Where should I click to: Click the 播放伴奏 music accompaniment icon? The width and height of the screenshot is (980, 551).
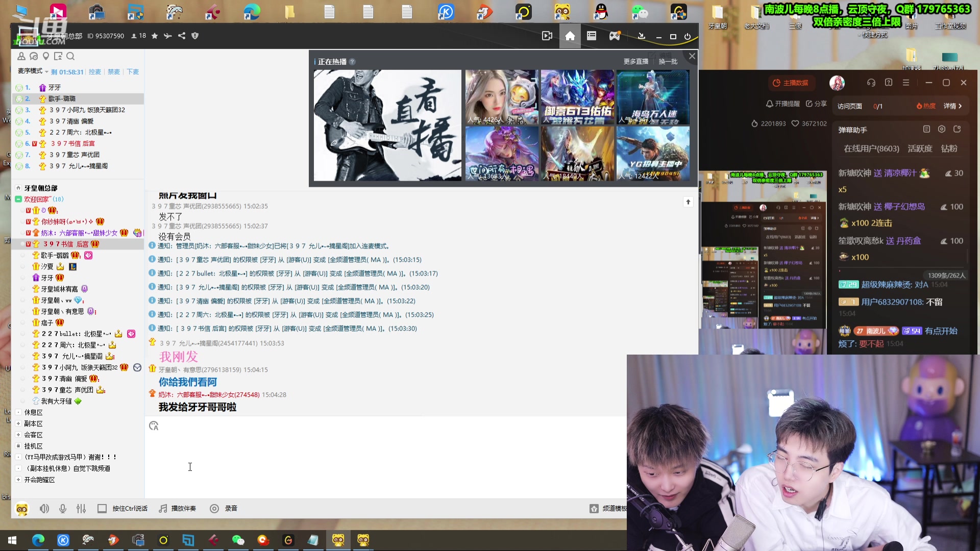[162, 508]
